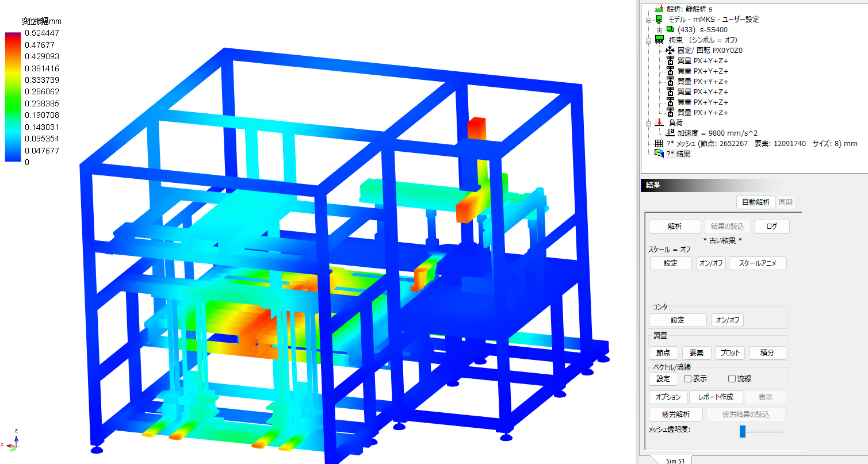The image size is (868, 464).
Task: Expand the (433) s-SS400 node
Action: click(x=660, y=30)
